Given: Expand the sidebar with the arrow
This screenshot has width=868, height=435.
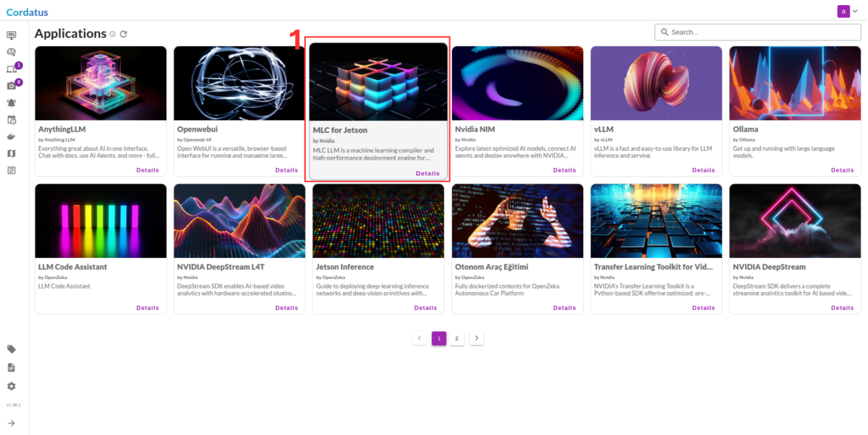Looking at the screenshot, I should pos(12,423).
